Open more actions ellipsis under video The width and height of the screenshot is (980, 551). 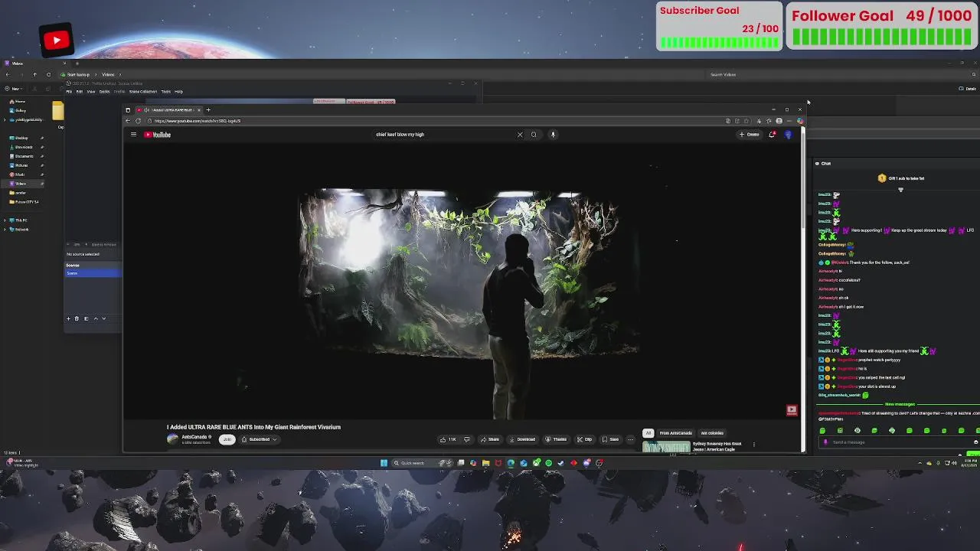click(x=631, y=439)
